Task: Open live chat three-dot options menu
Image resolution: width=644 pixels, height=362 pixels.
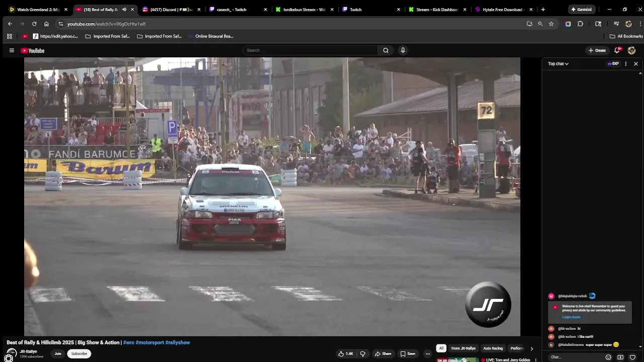Action: 626,64
